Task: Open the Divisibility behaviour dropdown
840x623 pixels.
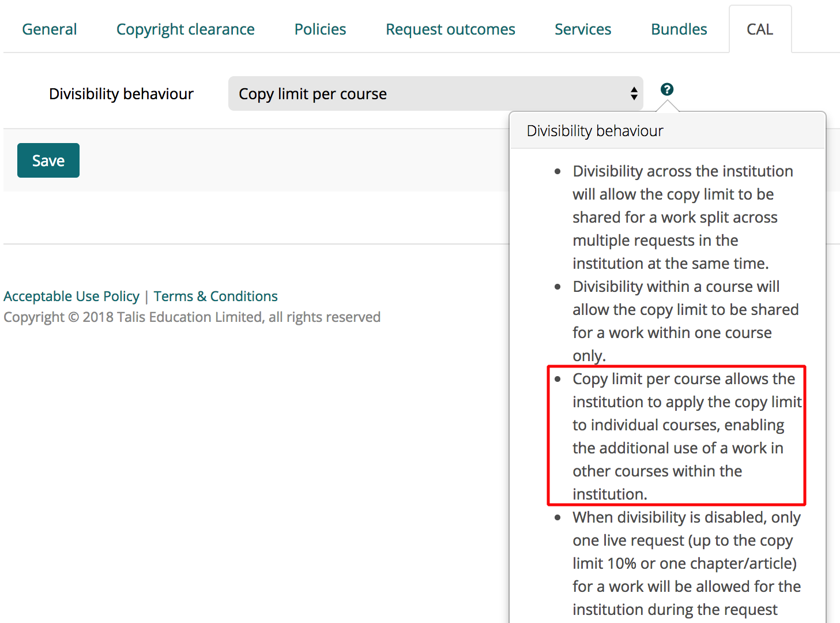Action: click(436, 93)
